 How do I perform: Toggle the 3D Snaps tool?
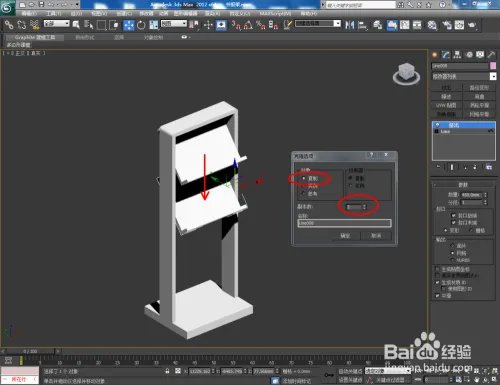click(x=235, y=25)
